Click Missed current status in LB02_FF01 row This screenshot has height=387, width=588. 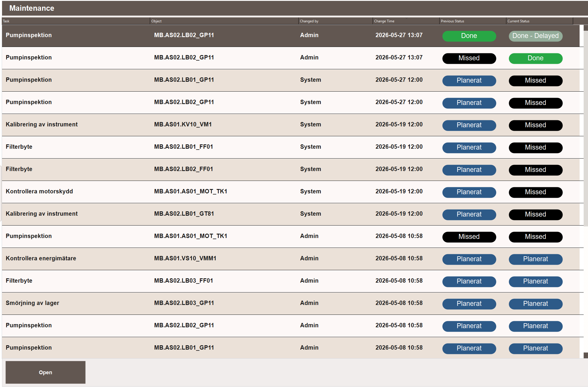click(x=535, y=170)
